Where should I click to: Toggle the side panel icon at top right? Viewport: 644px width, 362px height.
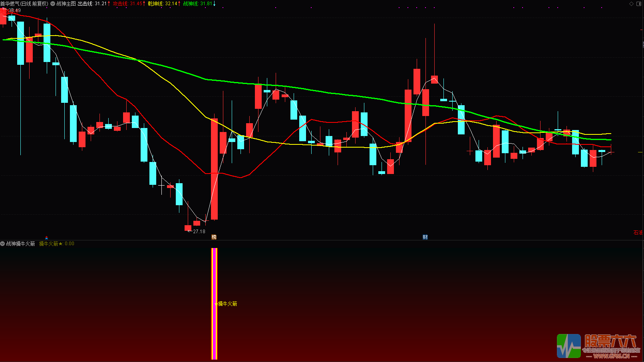(x=639, y=4)
